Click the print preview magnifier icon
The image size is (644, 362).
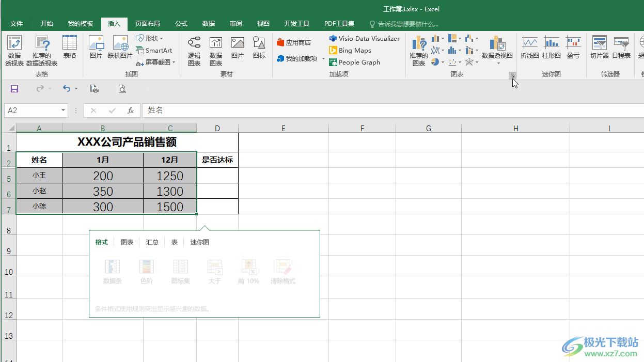tap(122, 89)
